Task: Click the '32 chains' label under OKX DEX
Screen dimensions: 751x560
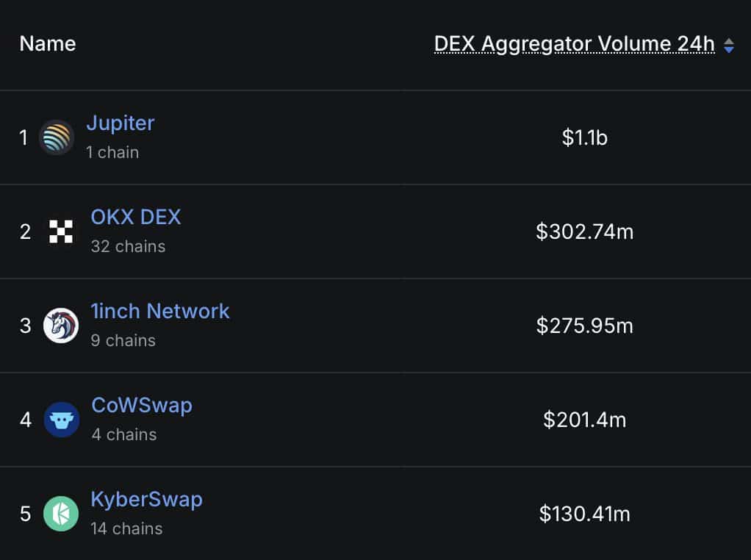Action: (x=128, y=246)
